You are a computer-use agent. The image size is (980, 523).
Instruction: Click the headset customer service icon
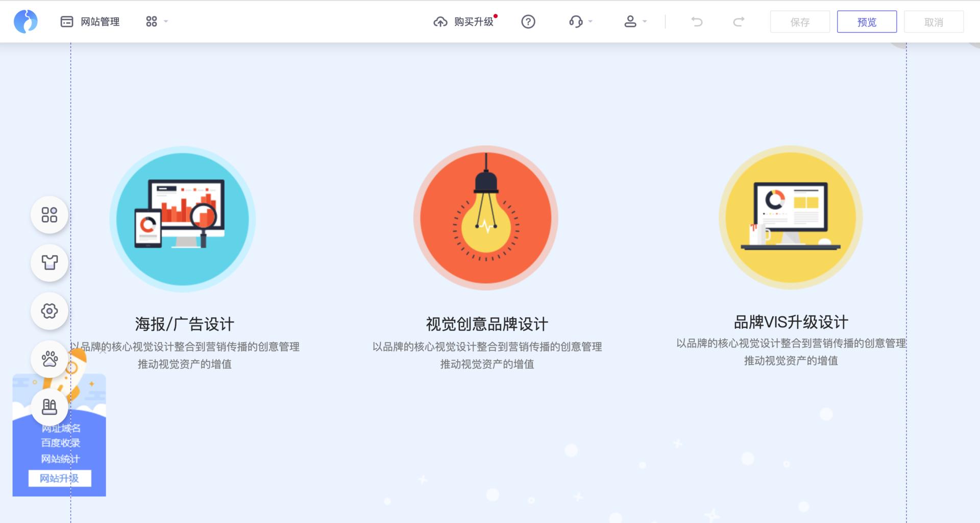click(x=576, y=21)
